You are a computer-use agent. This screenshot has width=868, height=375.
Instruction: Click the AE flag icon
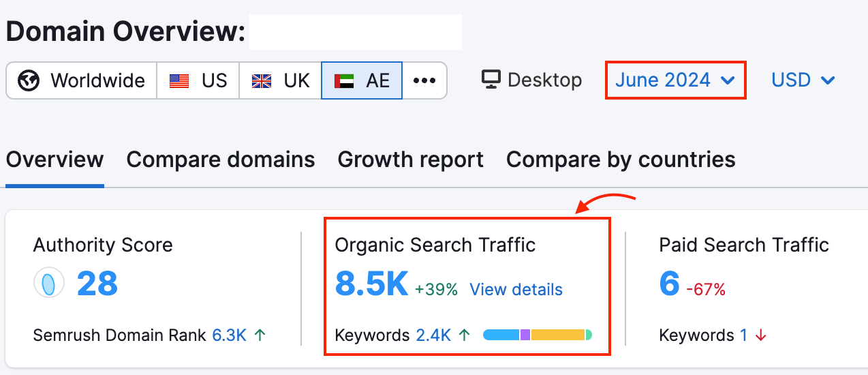[343, 80]
